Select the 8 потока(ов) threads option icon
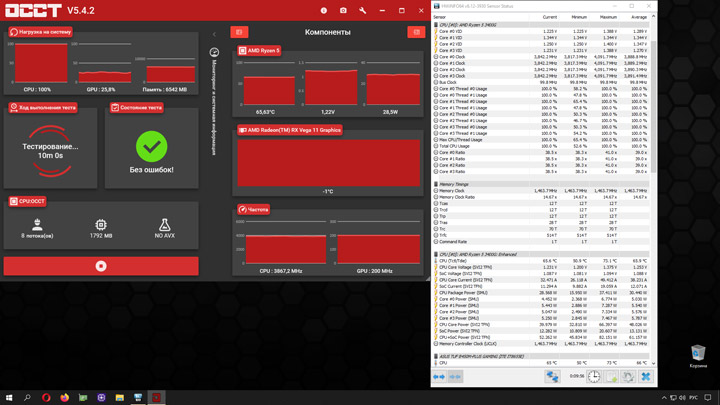The image size is (720, 405). click(x=37, y=225)
